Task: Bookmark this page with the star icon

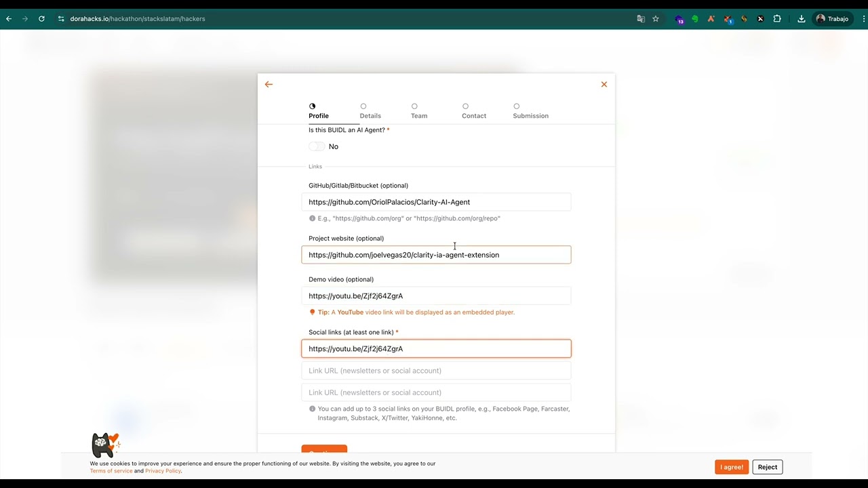Action: 656,19
